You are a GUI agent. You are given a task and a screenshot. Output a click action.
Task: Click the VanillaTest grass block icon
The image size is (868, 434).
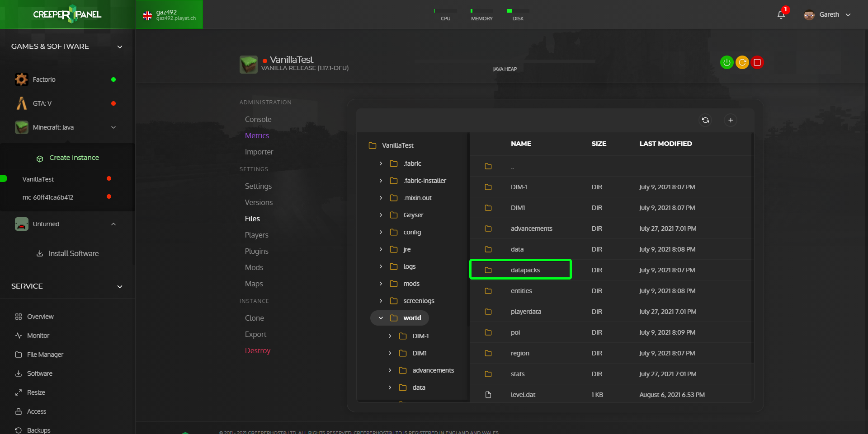[249, 65]
